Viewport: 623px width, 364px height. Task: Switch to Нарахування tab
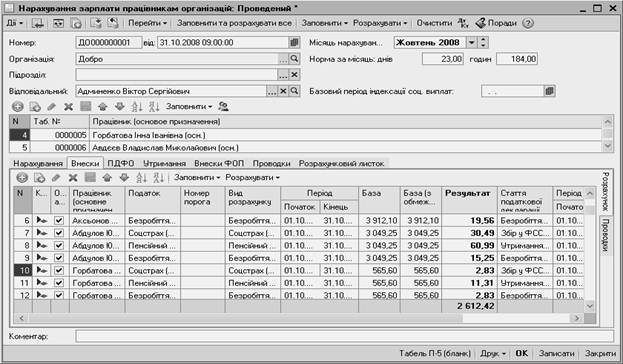[38, 163]
